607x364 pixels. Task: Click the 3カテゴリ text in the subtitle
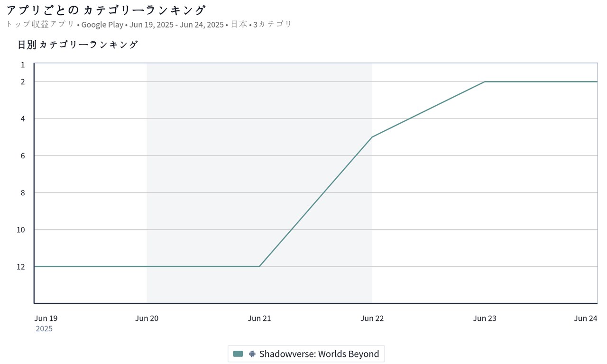[273, 25]
